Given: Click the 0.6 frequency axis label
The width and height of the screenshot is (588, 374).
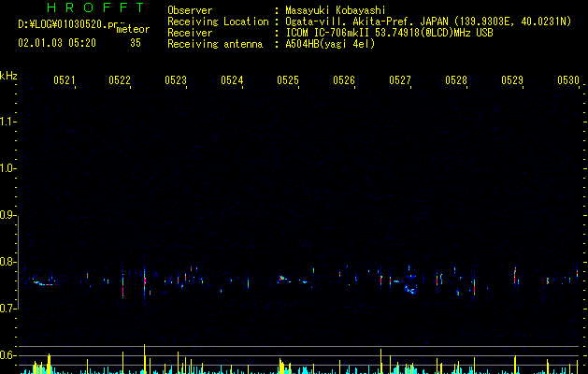Looking at the screenshot, I should click(x=7, y=355).
